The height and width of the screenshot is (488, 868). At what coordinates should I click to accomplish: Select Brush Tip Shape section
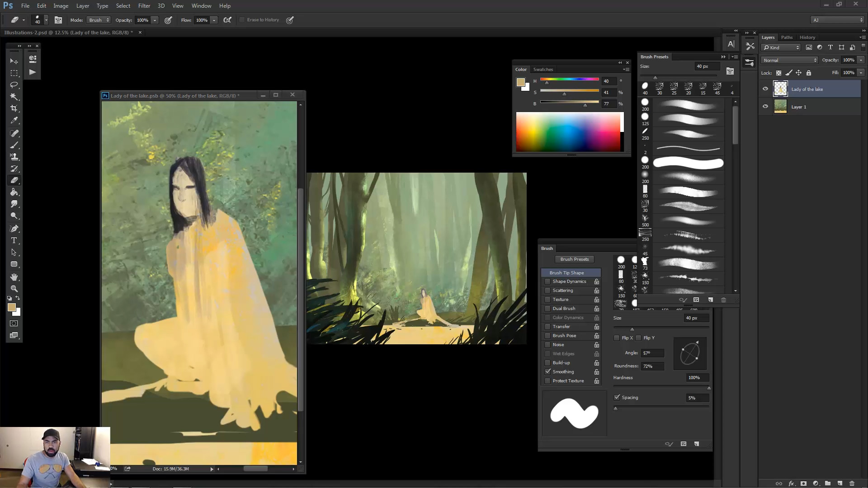(571, 273)
